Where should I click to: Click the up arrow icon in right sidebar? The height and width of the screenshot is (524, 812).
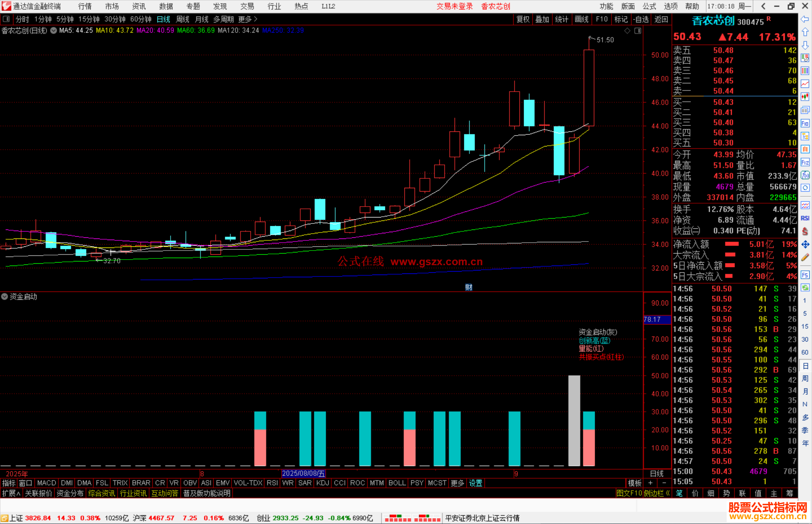pos(805,32)
